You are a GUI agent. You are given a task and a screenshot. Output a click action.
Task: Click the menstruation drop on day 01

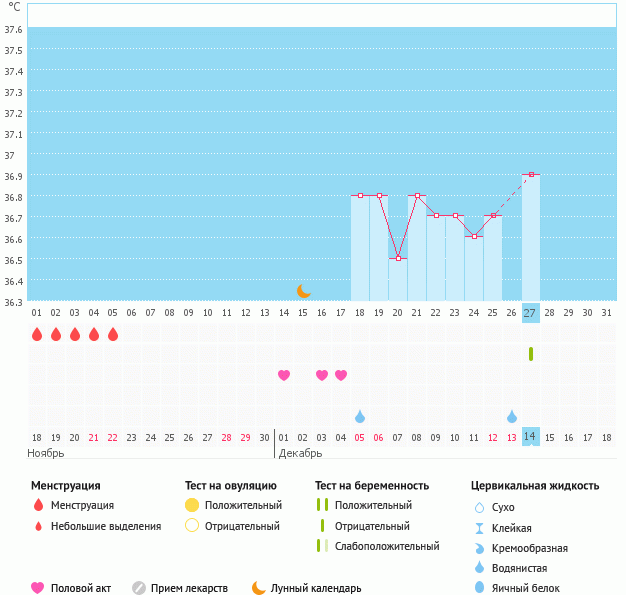coord(37,334)
